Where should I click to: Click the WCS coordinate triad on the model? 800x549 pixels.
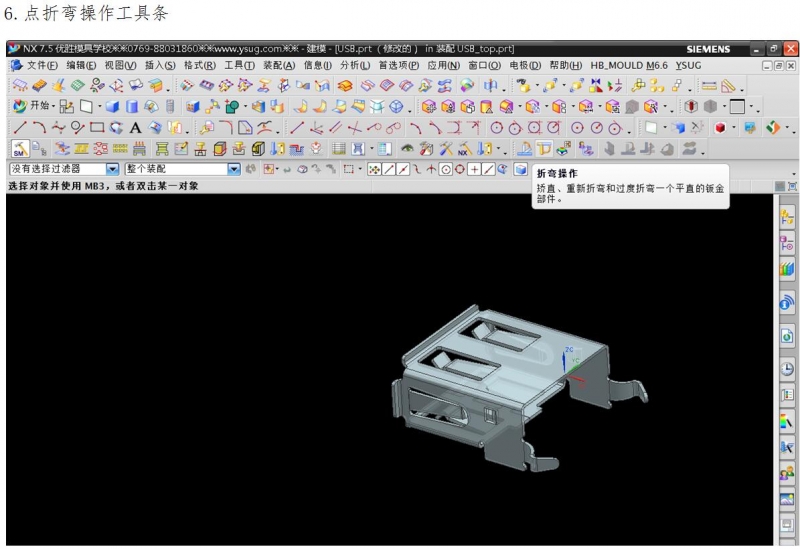572,366
